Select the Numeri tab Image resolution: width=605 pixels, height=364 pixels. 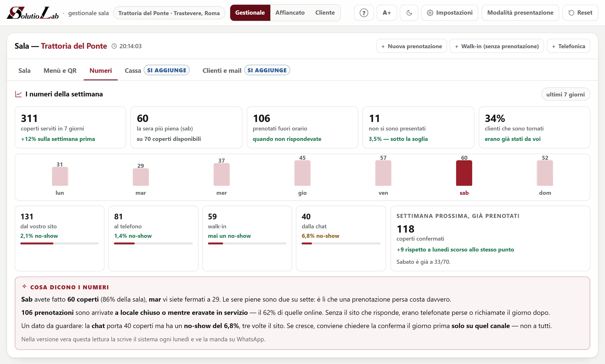[100, 71]
